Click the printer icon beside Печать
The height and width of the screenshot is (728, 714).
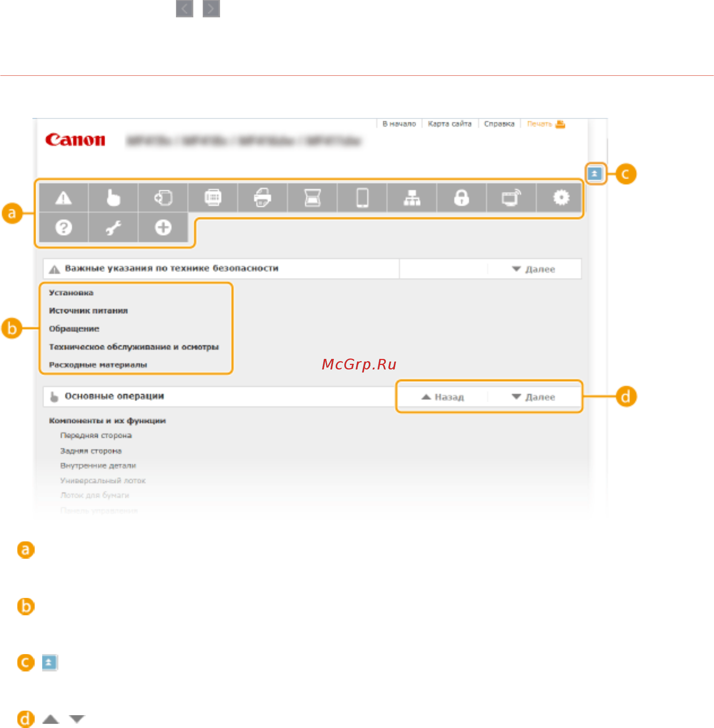point(560,124)
